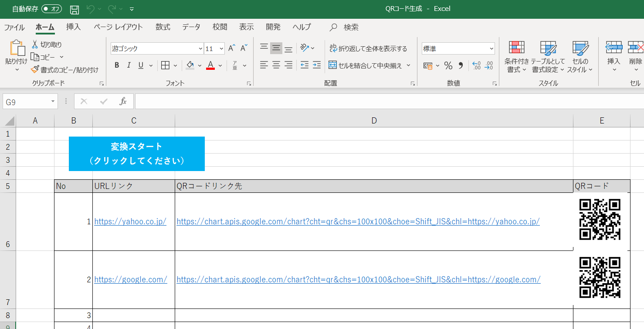The image size is (644, 329).
Task: Click 削除 delete cells icon
Action: click(636, 47)
